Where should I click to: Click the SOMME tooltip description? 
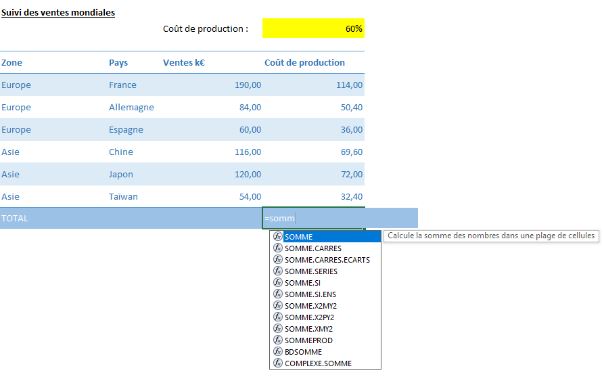[x=491, y=235]
